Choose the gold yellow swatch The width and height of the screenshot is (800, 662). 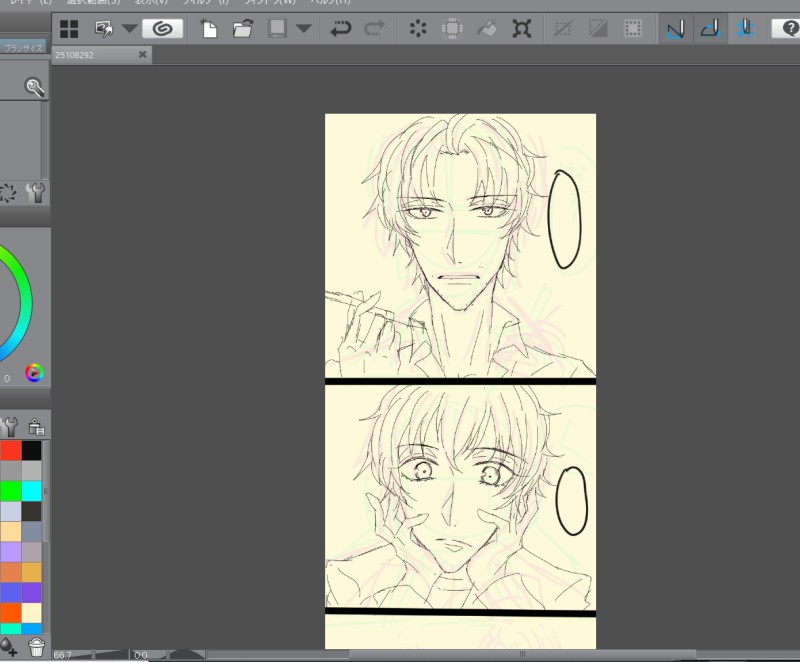coord(31,572)
